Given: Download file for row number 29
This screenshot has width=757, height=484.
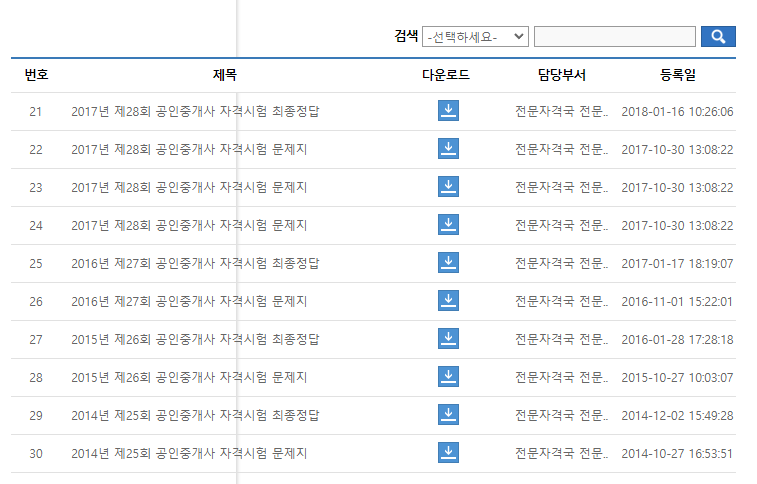Looking at the screenshot, I should coord(448,415).
